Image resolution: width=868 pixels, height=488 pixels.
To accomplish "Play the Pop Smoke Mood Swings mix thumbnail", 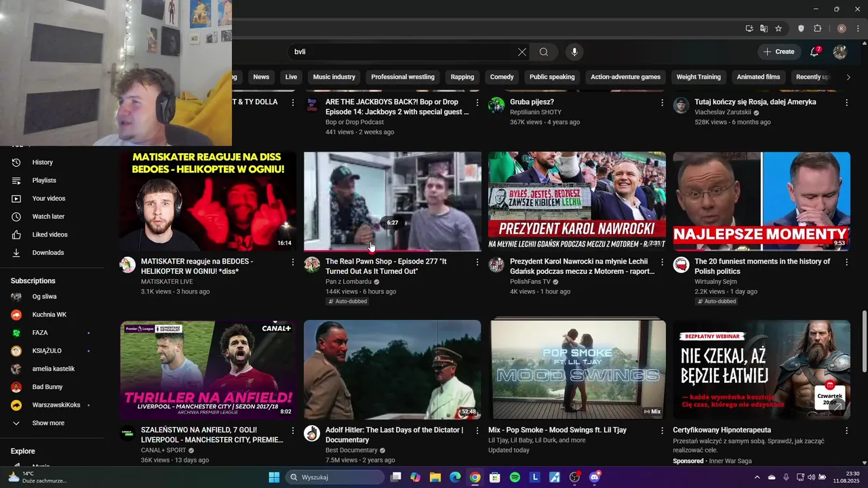I will [x=577, y=369].
